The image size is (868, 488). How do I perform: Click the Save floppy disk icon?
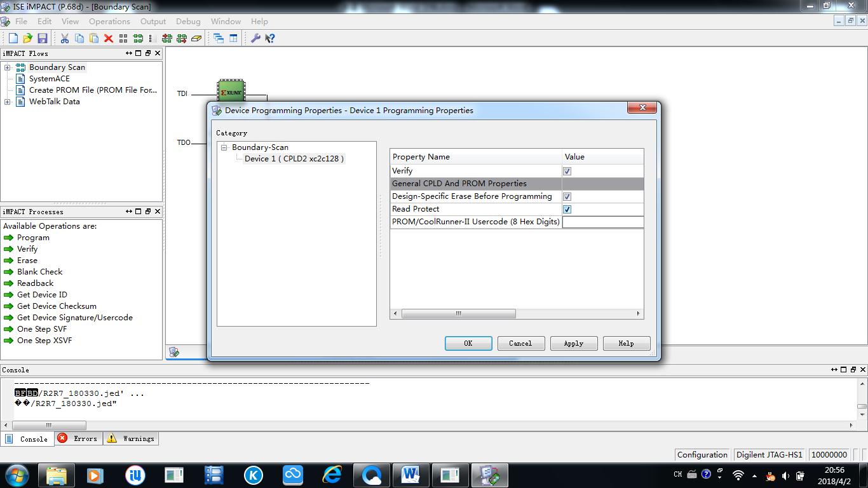[x=42, y=38]
